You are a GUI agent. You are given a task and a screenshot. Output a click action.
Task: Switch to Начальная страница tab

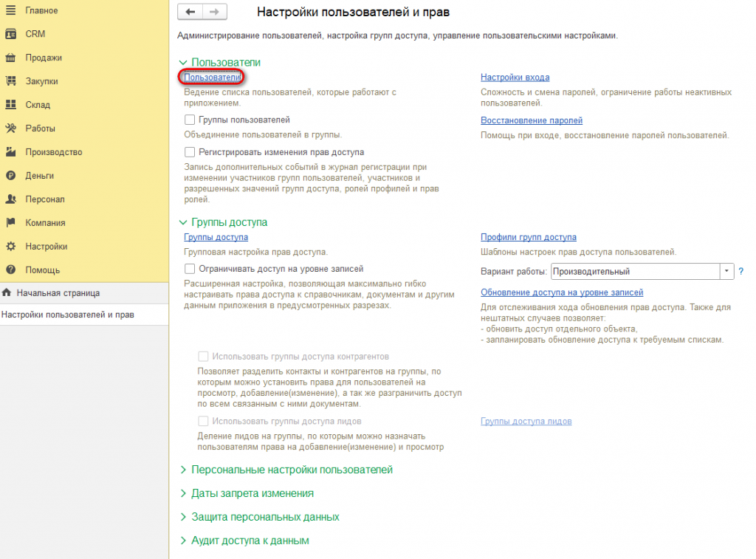84,292
